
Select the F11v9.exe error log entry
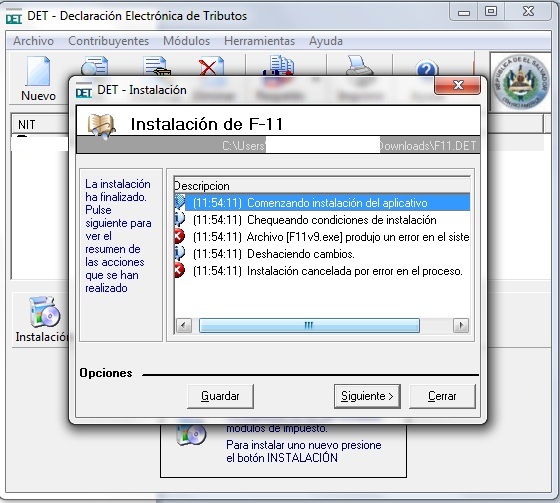pyautogui.click(x=322, y=236)
